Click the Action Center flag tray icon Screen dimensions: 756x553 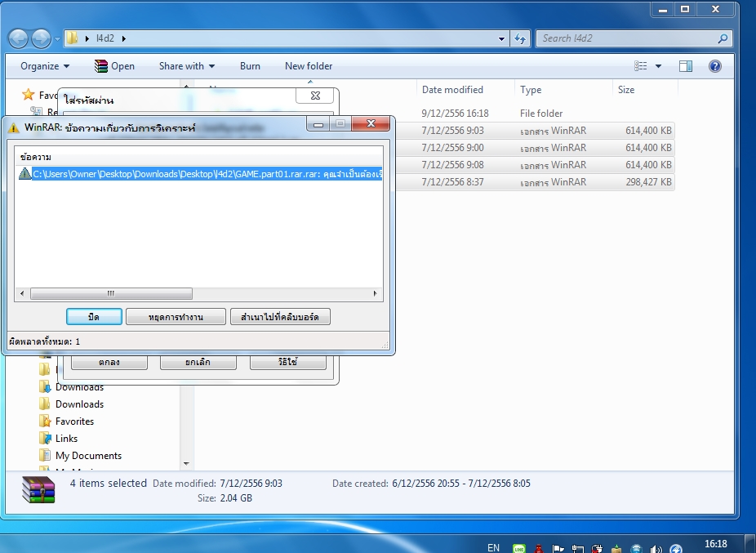[x=558, y=549]
